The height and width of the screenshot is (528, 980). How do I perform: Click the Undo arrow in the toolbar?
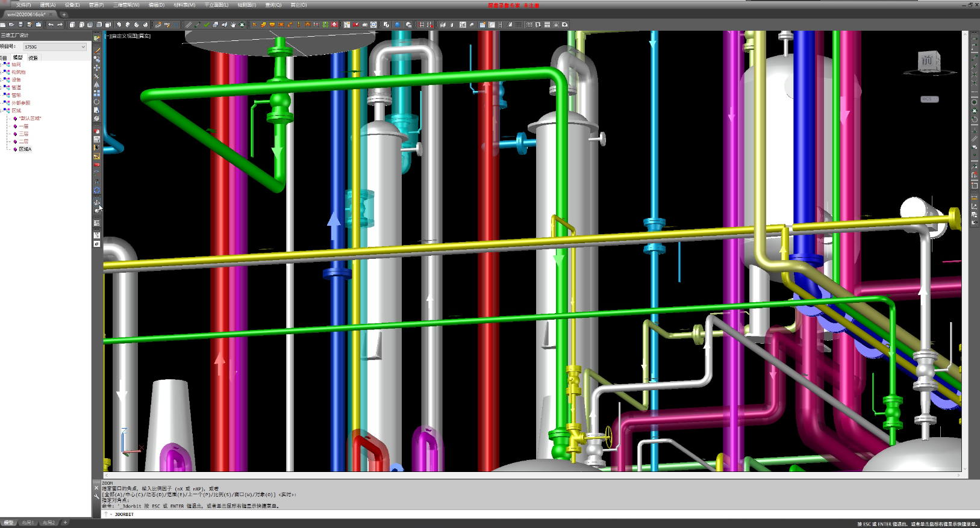(x=51, y=25)
